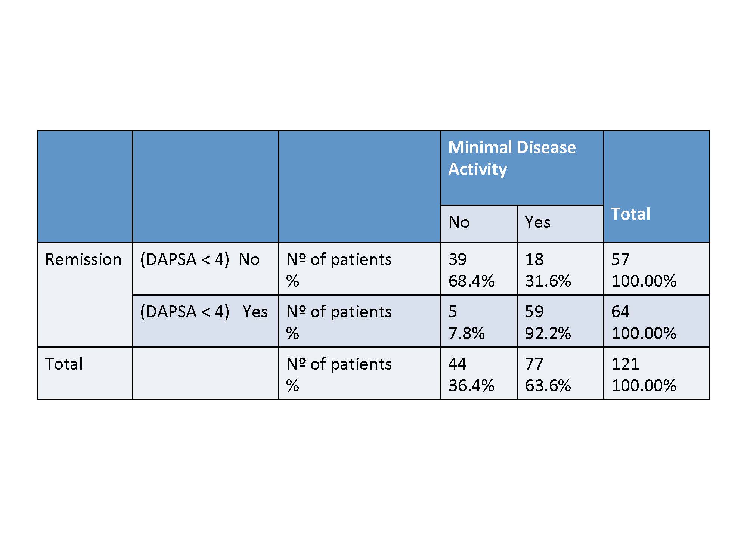
Task: Select the 92.2% percentage value
Action: coord(548,333)
